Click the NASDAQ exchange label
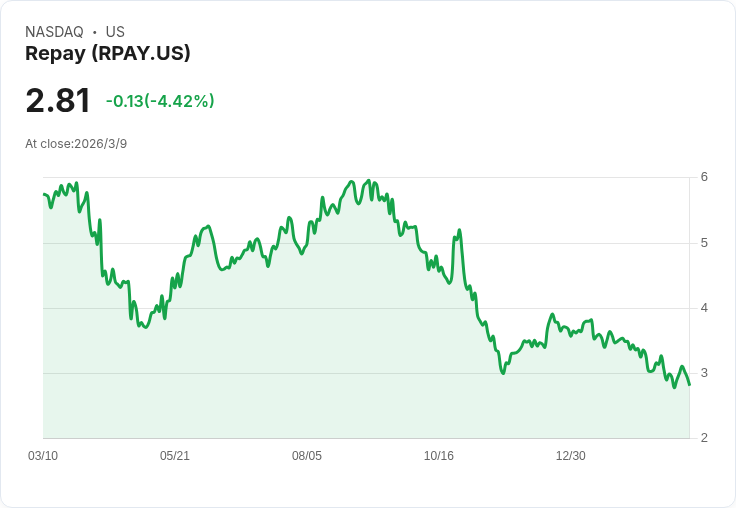Viewport: 736px width, 508px height. (x=54, y=32)
